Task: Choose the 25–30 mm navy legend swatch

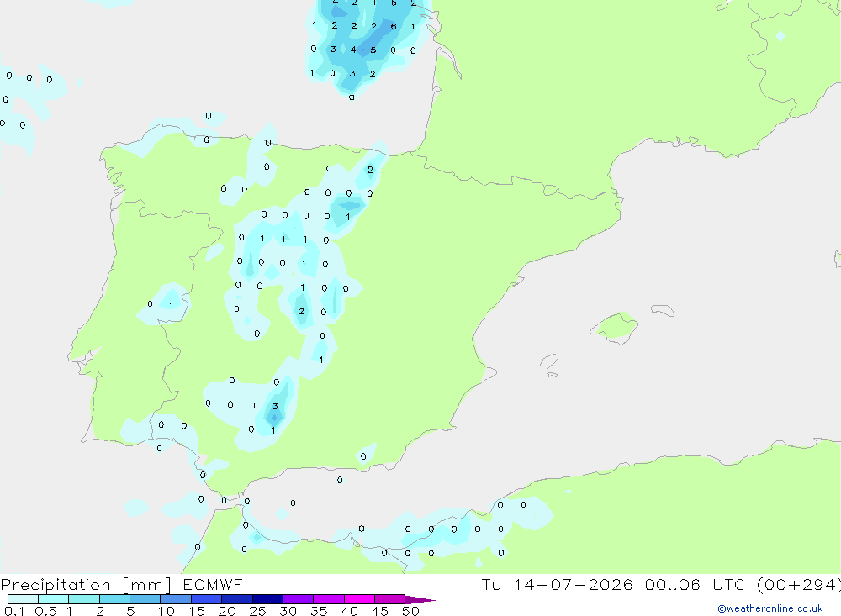Action: click(267, 599)
